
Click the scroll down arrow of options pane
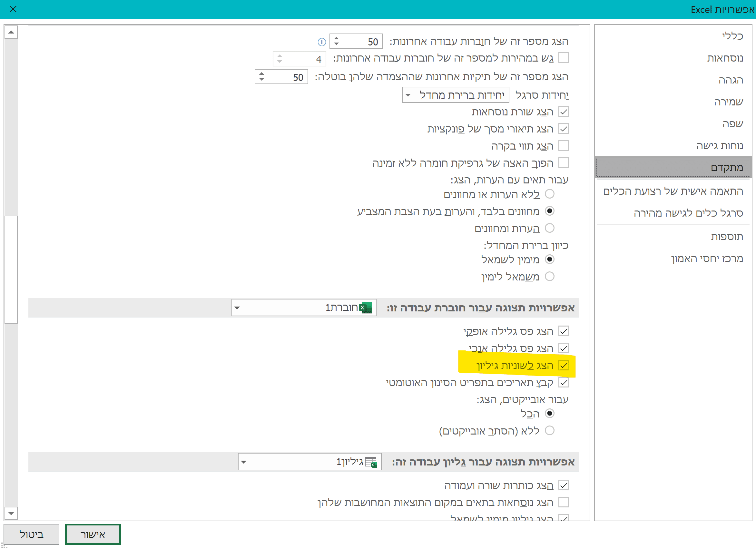click(11, 513)
